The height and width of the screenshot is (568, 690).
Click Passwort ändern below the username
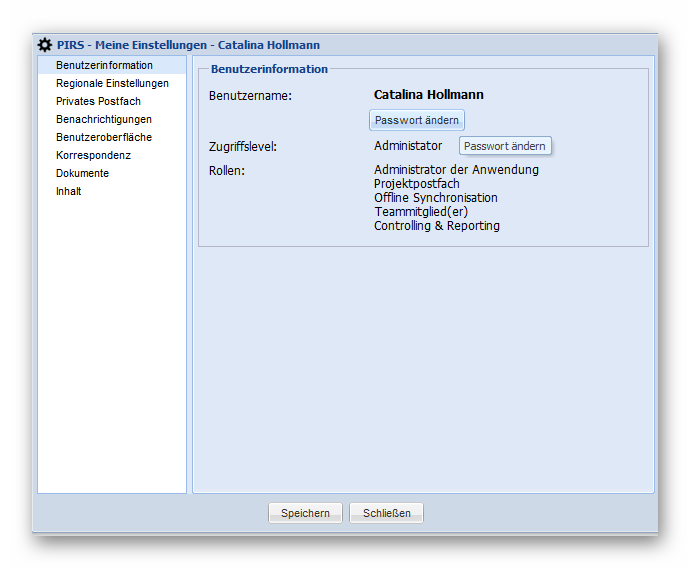(417, 120)
